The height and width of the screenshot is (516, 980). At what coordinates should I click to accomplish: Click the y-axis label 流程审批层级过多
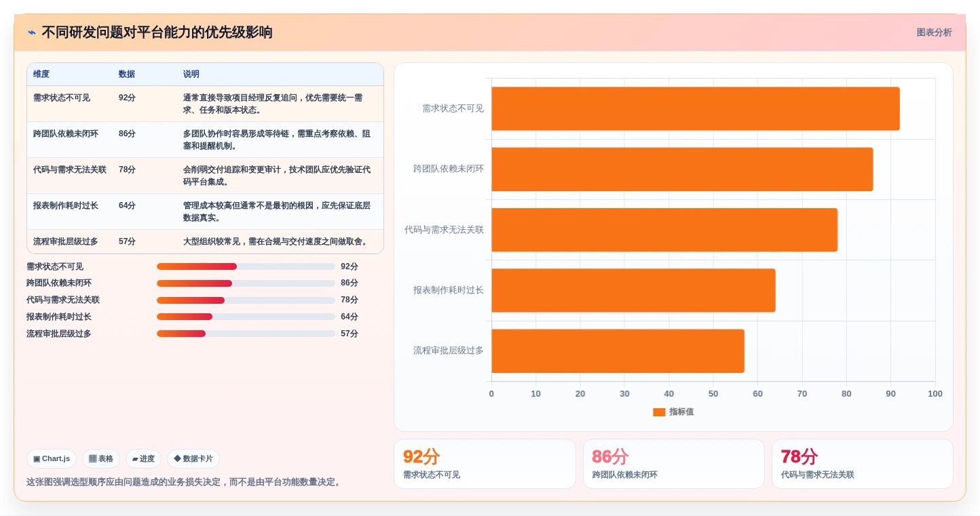(449, 351)
